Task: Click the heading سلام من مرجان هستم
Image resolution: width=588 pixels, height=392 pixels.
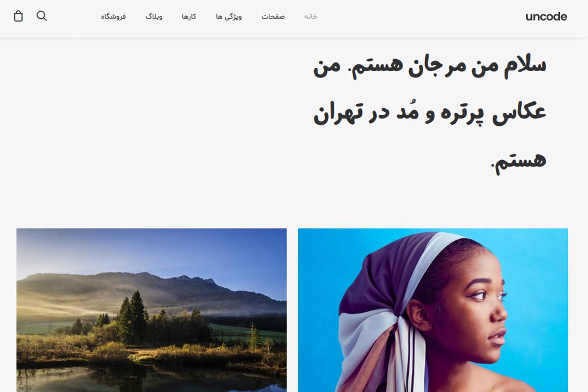Action: tap(448, 66)
